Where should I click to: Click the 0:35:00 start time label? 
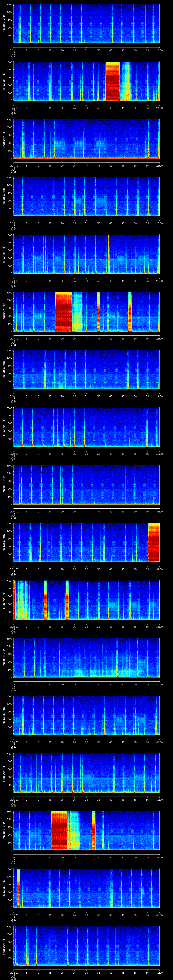pyautogui.click(x=14, y=800)
